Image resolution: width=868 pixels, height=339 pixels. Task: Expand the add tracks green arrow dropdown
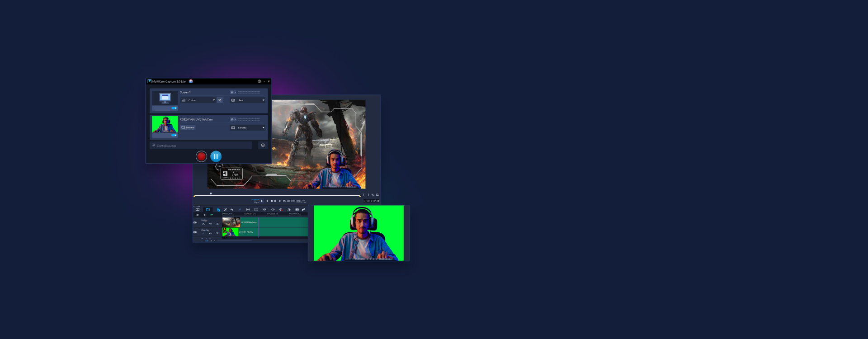click(x=212, y=215)
